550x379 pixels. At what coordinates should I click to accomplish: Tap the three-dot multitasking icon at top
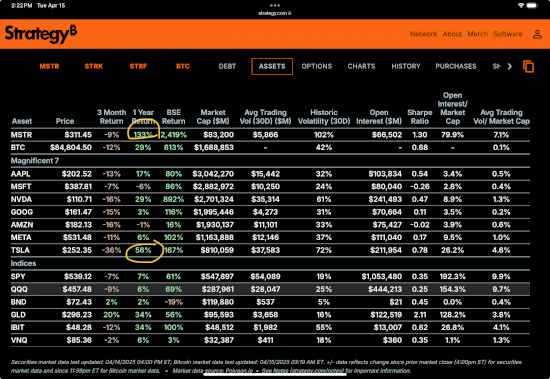click(x=275, y=5)
